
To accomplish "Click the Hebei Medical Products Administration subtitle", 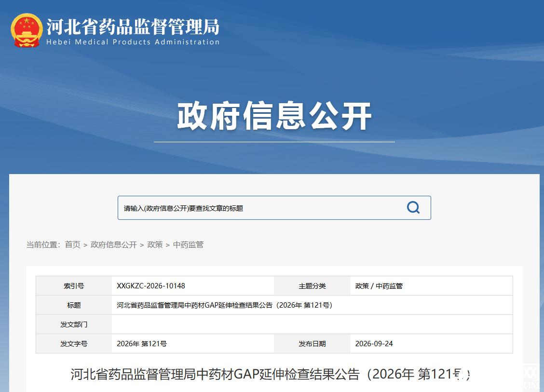I will click(x=133, y=42).
